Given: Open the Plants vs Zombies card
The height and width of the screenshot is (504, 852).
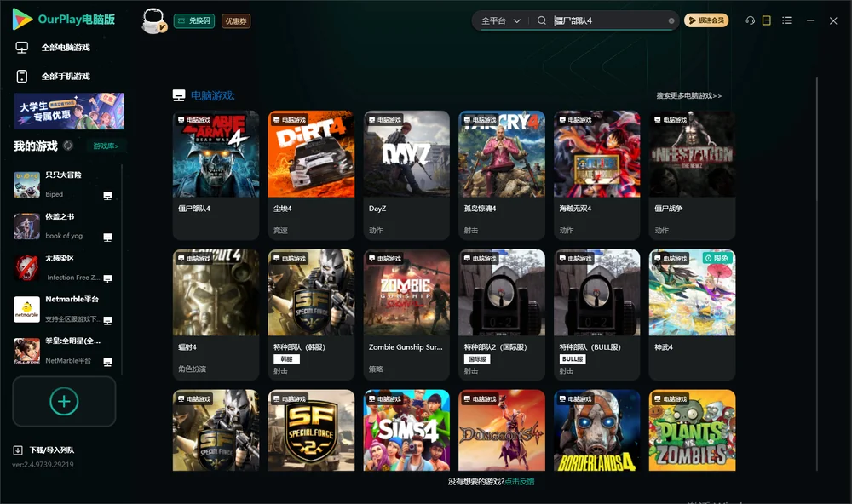Looking at the screenshot, I should [692, 430].
